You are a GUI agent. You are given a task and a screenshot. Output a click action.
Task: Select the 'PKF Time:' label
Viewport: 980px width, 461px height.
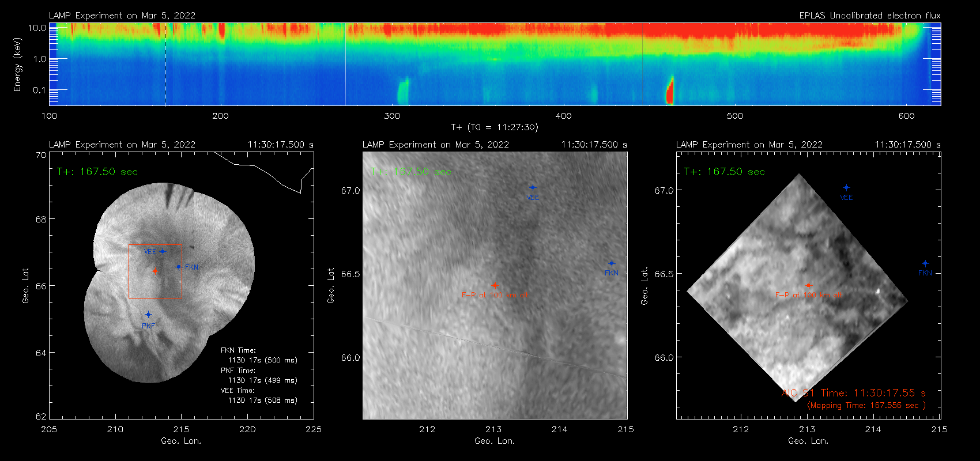coord(238,371)
